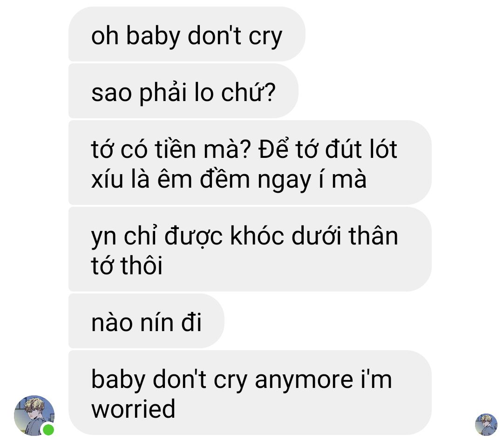Select the 'baby don't cry anymore' message bubble

(250, 393)
